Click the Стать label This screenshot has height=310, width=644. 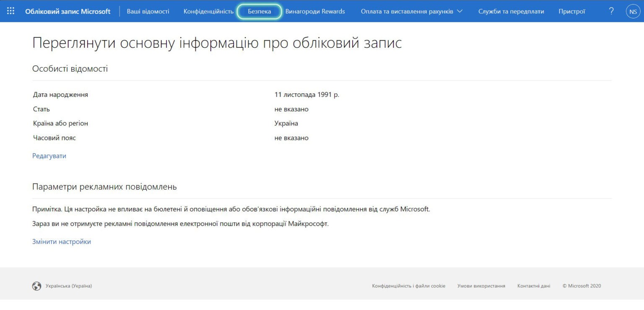tap(42, 109)
